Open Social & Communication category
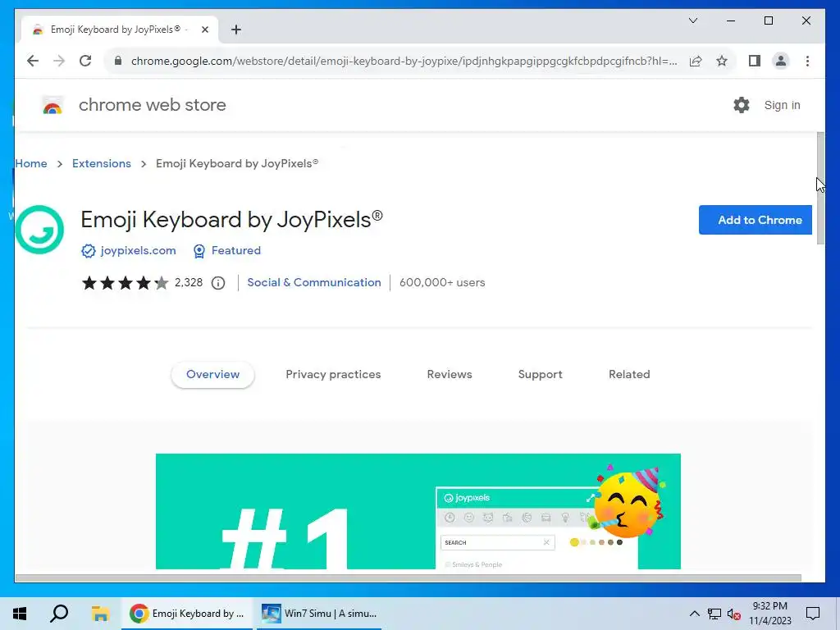The image size is (840, 630). [314, 282]
